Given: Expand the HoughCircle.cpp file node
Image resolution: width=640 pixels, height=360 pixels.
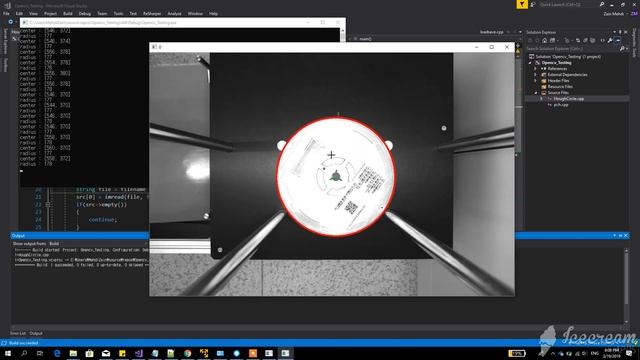Looking at the screenshot, I should click(x=542, y=99).
